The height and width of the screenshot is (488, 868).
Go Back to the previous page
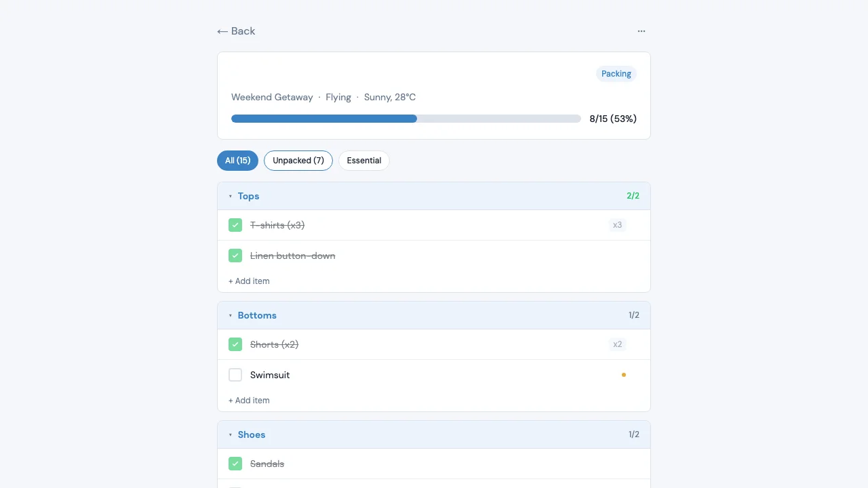[236, 31]
